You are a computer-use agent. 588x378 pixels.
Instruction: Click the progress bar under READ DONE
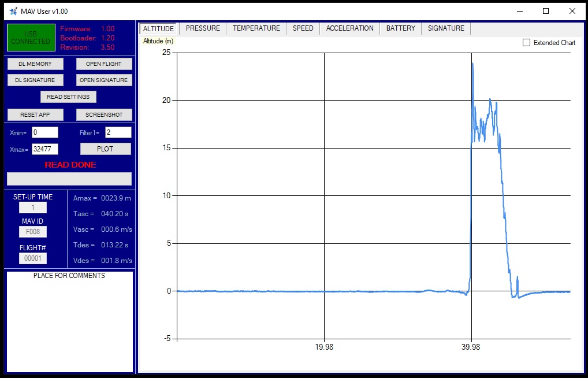pos(69,179)
